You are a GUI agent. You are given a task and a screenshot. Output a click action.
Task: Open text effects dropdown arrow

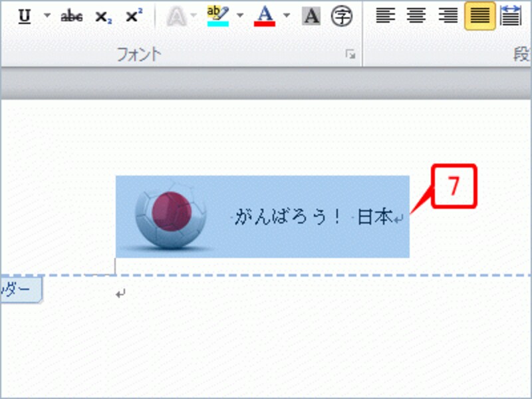pos(194,15)
